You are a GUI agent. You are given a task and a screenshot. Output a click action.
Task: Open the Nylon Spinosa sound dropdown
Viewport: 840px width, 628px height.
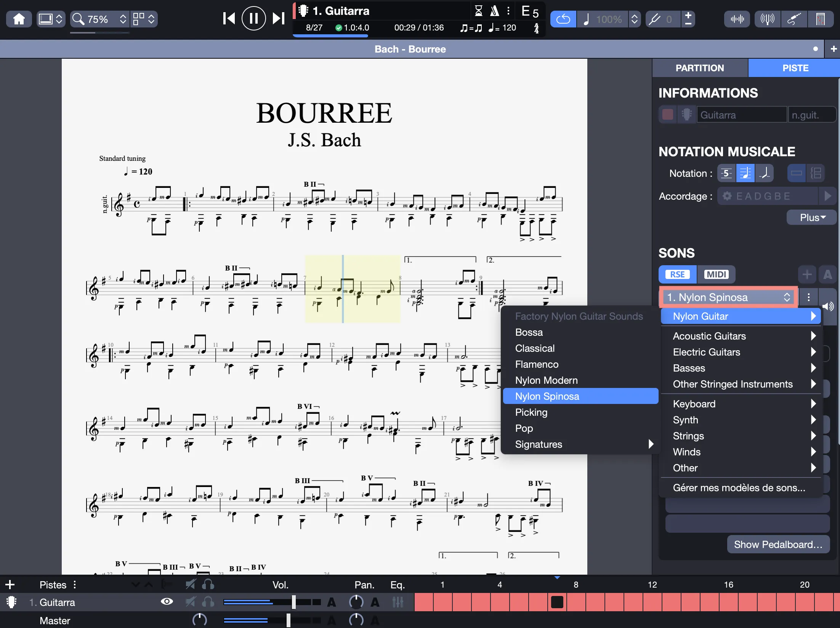click(x=728, y=297)
